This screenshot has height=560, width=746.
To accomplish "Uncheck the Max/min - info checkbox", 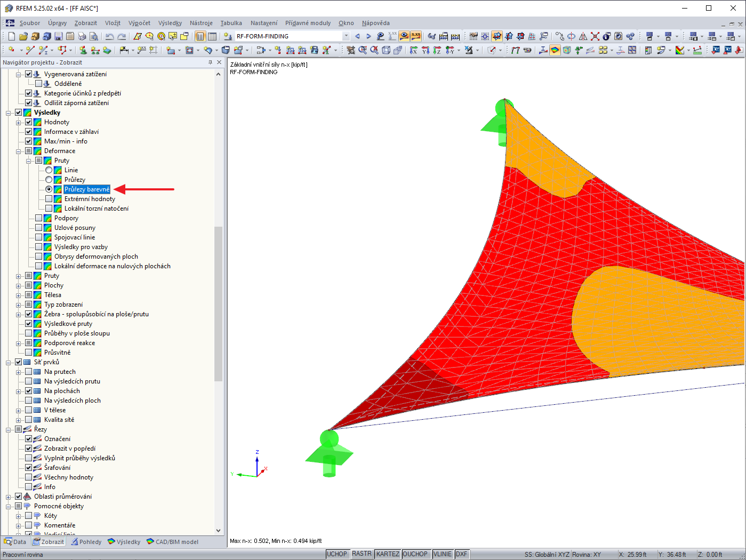I will [29, 141].
